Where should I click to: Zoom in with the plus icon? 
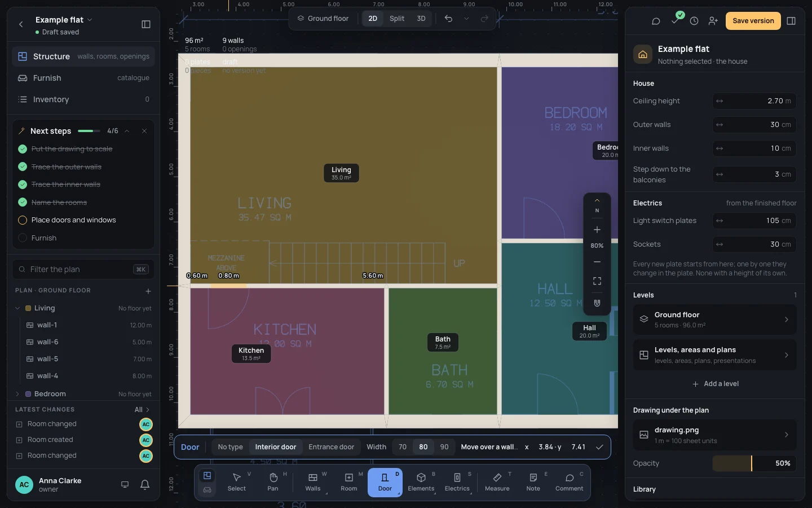coord(597,230)
